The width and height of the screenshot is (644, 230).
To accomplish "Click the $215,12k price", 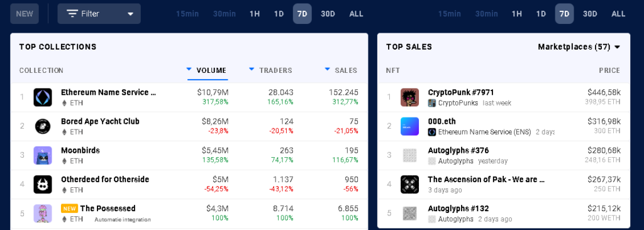I will (x=604, y=209).
